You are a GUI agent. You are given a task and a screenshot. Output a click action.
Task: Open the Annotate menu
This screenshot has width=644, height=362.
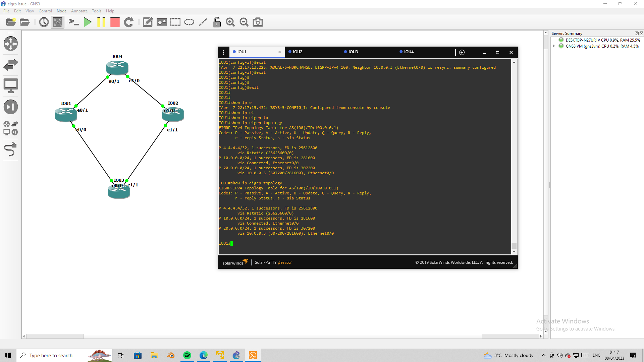[79, 11]
